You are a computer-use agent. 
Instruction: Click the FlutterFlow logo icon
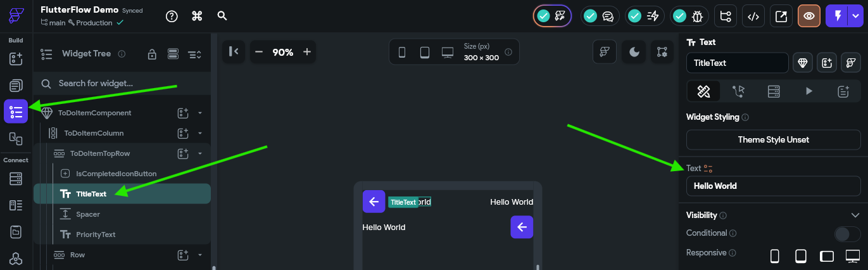point(16,16)
